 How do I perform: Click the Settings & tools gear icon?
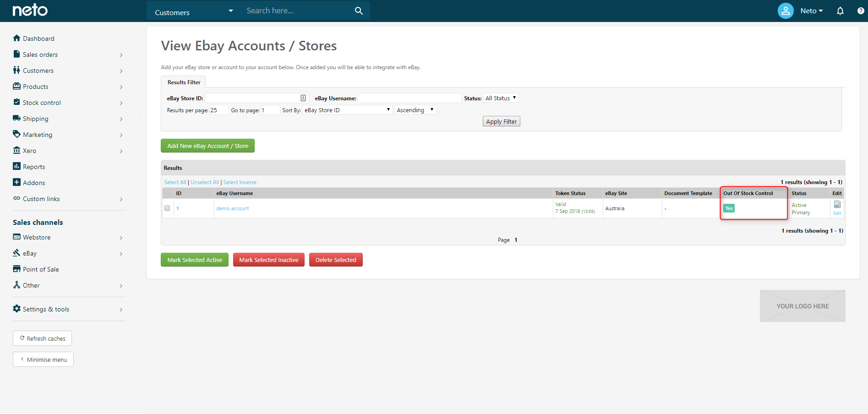(x=17, y=309)
